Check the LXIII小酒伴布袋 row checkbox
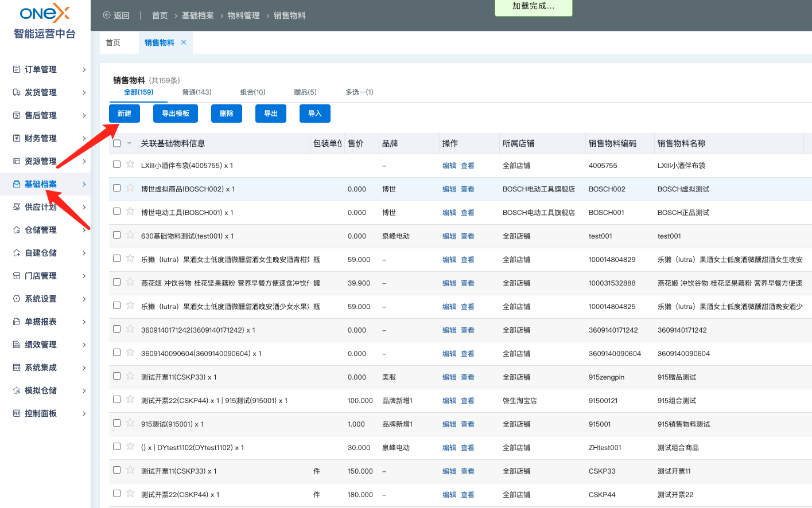The image size is (812, 508). coord(117,165)
